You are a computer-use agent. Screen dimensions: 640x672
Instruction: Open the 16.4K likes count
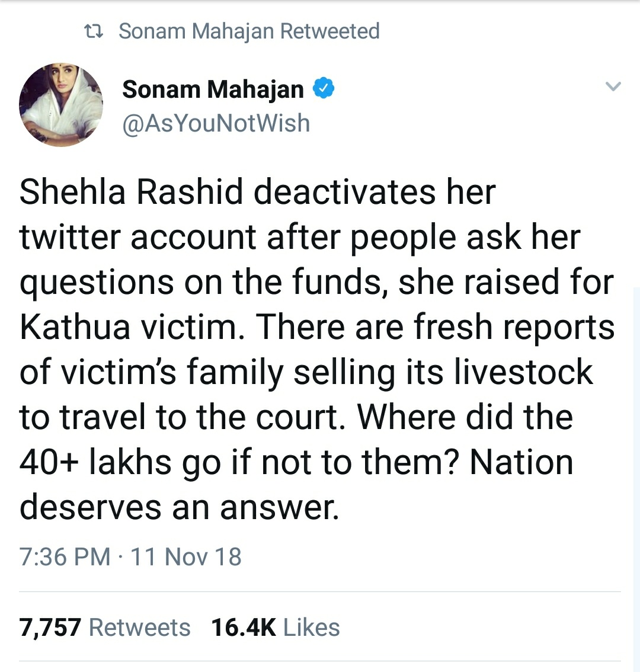coord(244,628)
